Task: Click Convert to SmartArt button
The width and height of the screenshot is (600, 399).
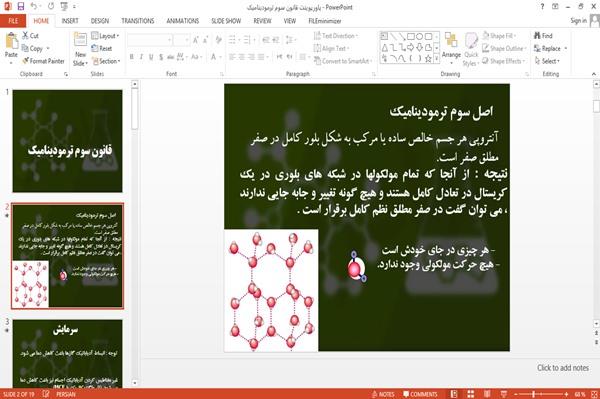Action: [x=343, y=61]
